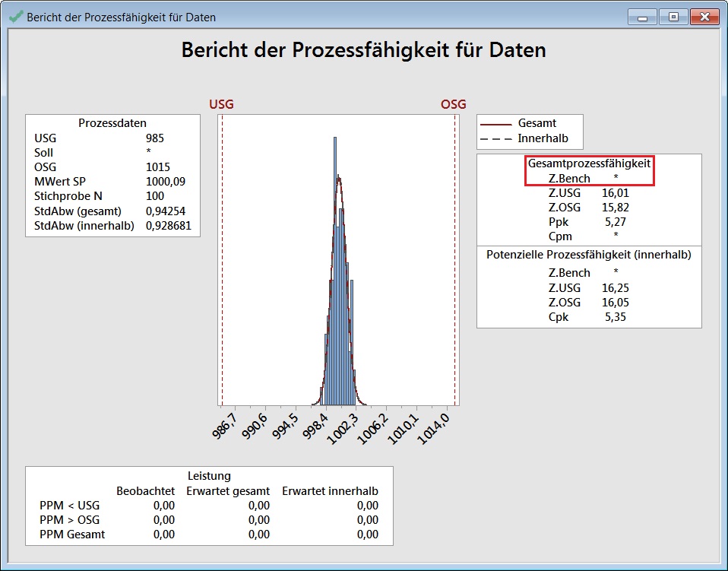Click the PPM Gesamt row label

tap(72, 535)
